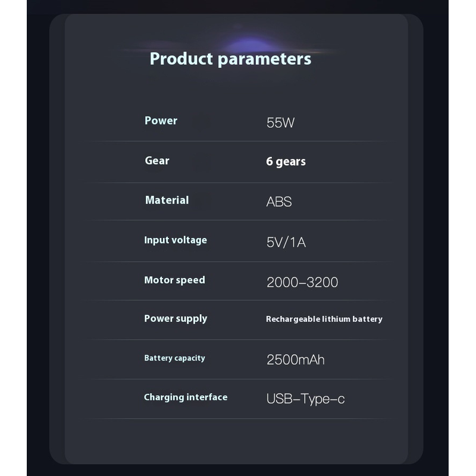Screen dimensions: 476x476
Task: Click the Power label
Action: click(x=161, y=120)
